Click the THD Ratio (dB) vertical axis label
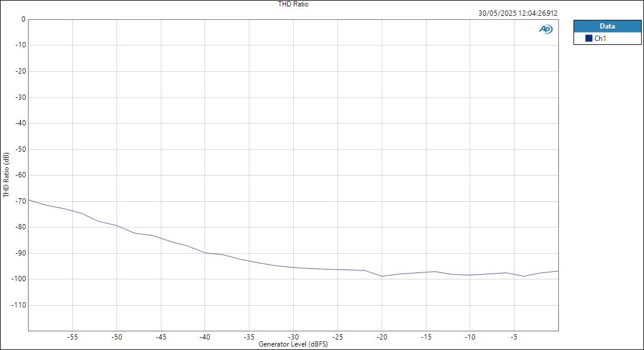The width and height of the screenshot is (644, 350). coord(5,172)
